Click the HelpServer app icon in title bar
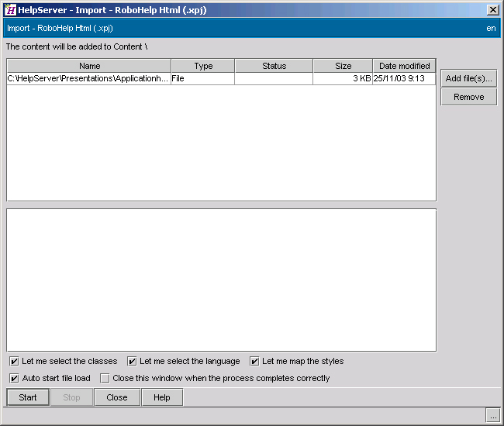This screenshot has width=504, height=426. (10, 10)
